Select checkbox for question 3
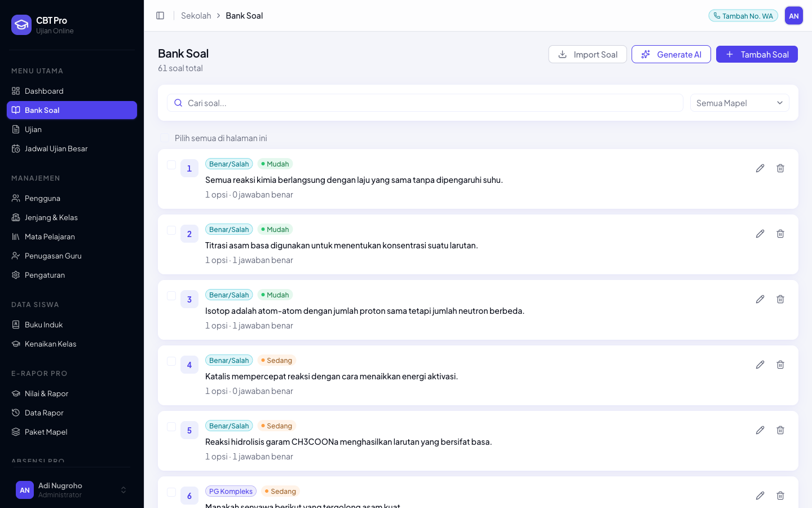The height and width of the screenshot is (508, 812). point(171,296)
